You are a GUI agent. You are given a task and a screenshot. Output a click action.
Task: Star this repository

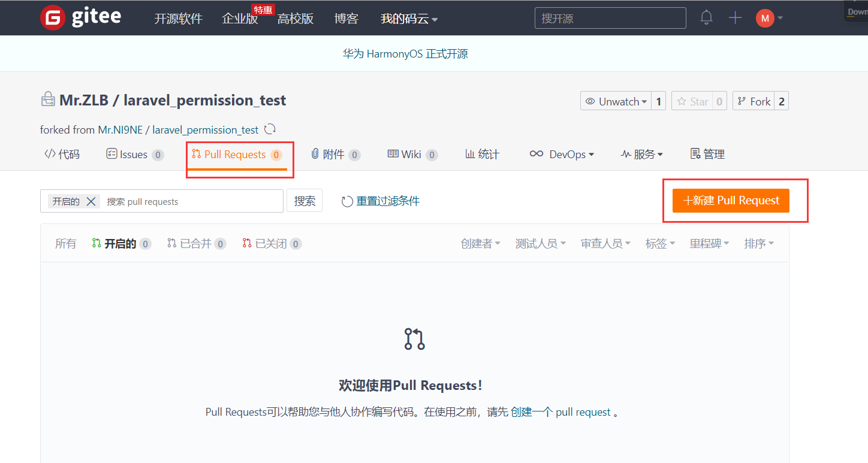(692, 101)
